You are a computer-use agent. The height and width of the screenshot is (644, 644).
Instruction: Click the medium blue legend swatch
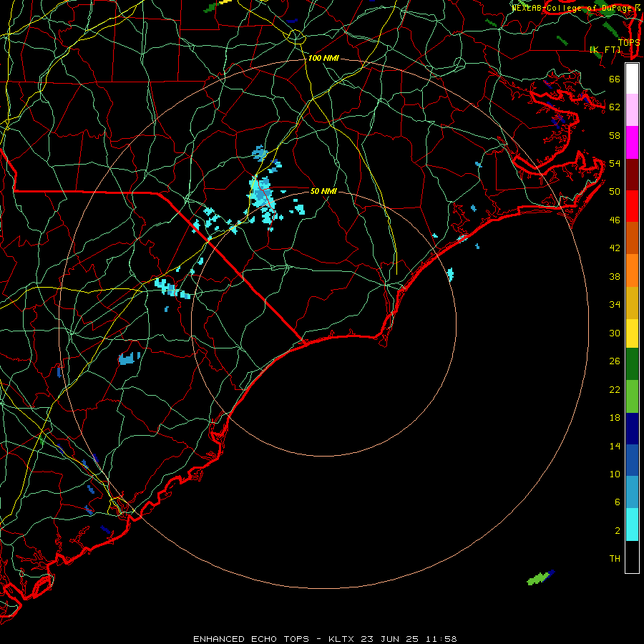pyautogui.click(x=632, y=460)
